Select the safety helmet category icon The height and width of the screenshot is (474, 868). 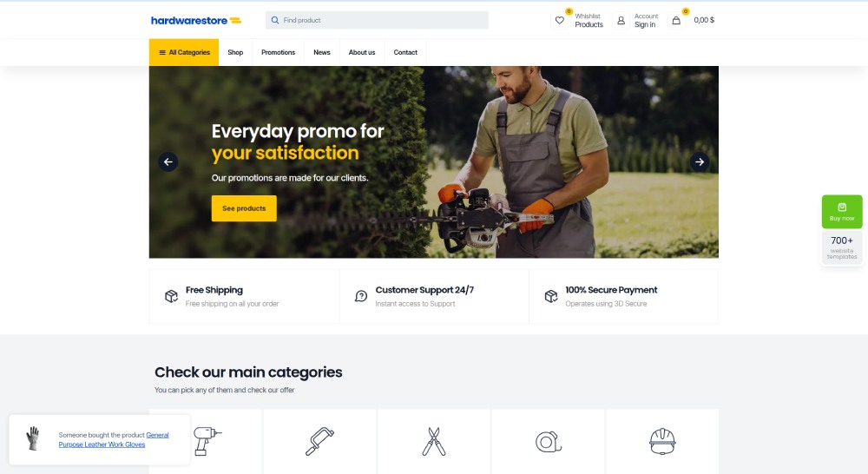662,441
